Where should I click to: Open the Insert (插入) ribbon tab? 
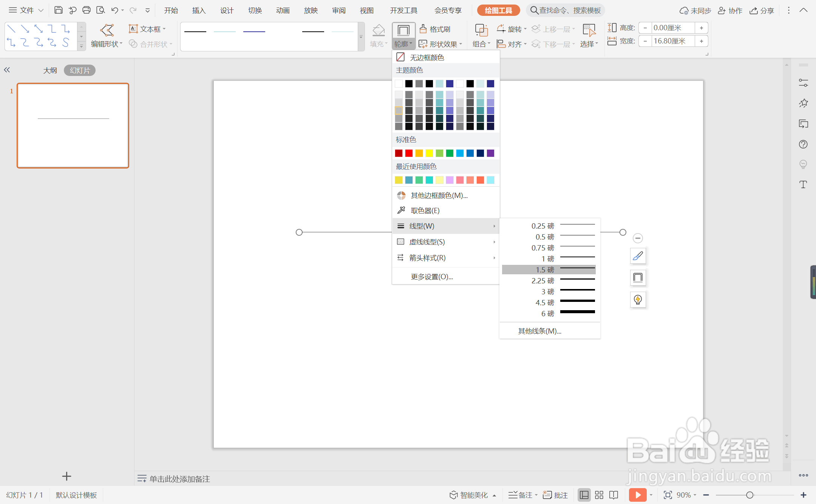pos(199,11)
